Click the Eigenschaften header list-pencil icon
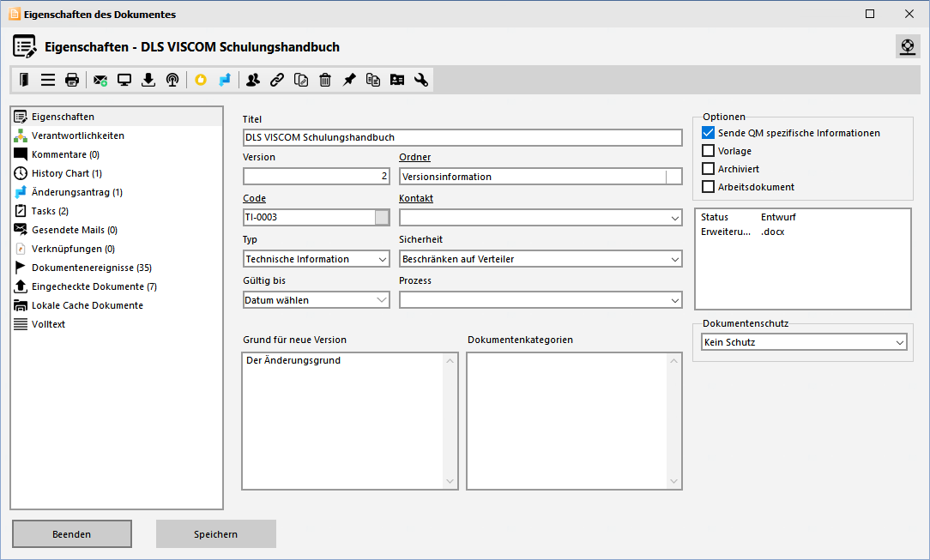This screenshot has height=560, width=930. [25, 47]
